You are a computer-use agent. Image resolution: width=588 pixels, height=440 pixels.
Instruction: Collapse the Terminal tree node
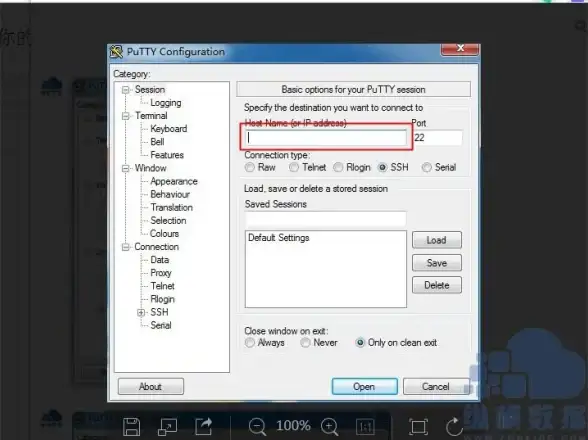(126, 116)
